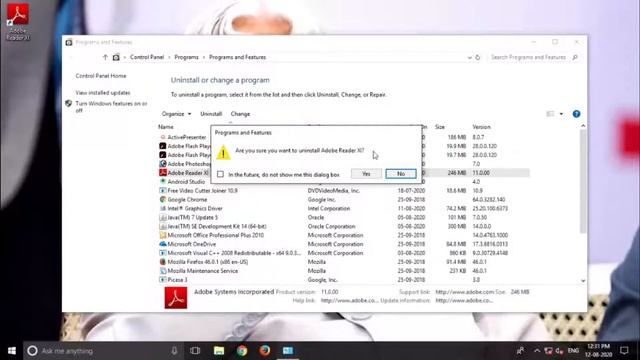Image resolution: width=640 pixels, height=360 pixels.
Task: Click the view options icon
Action: tap(550, 114)
